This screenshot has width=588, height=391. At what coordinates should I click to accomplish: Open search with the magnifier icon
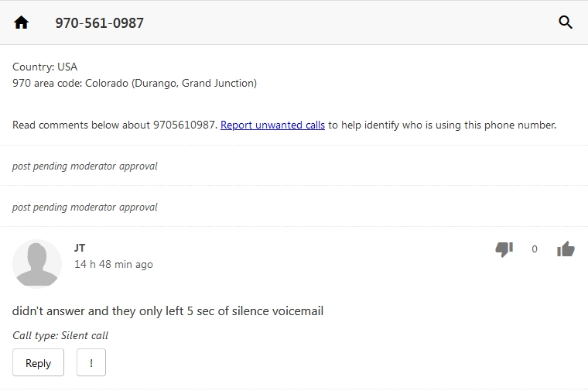[566, 22]
